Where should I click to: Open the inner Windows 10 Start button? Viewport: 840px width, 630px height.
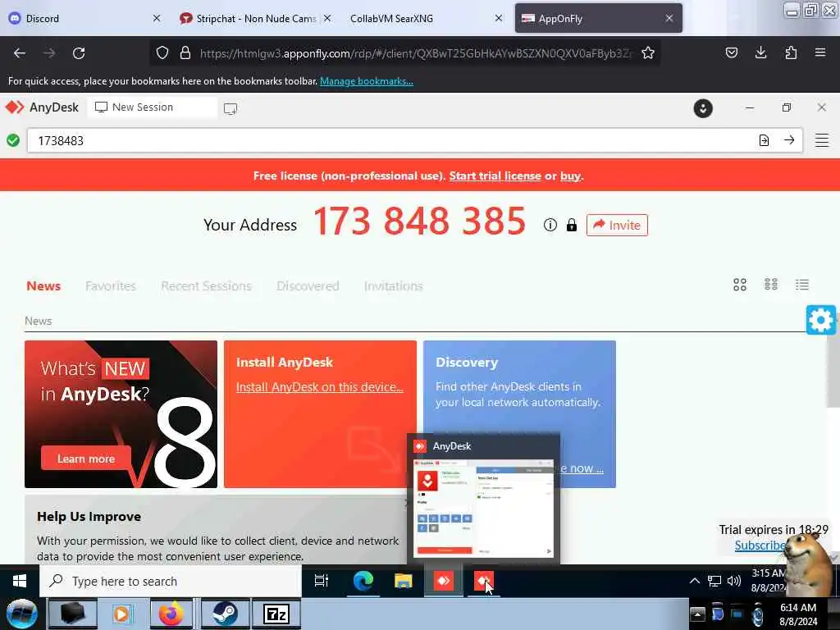[x=20, y=581]
